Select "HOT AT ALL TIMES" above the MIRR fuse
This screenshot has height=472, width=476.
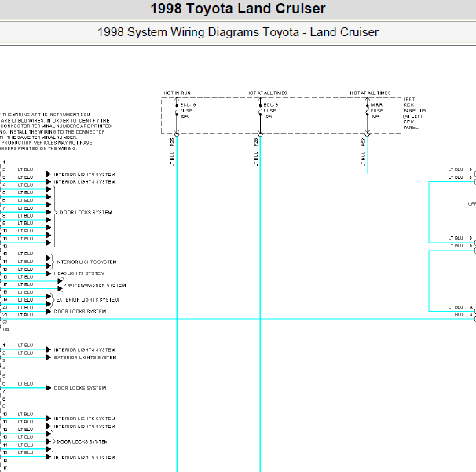370,93
